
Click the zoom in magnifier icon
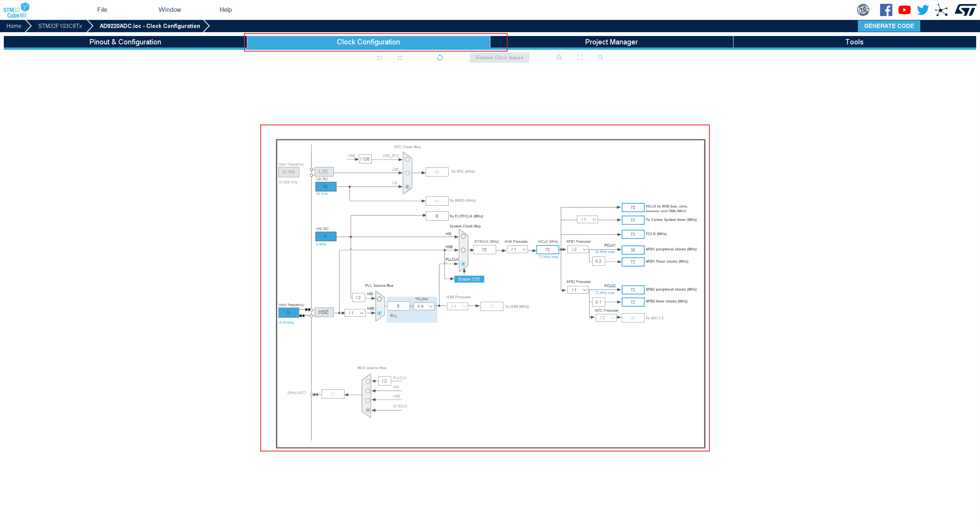click(559, 57)
